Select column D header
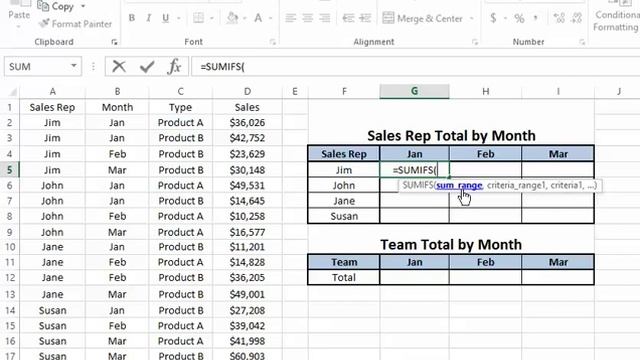 click(x=247, y=91)
